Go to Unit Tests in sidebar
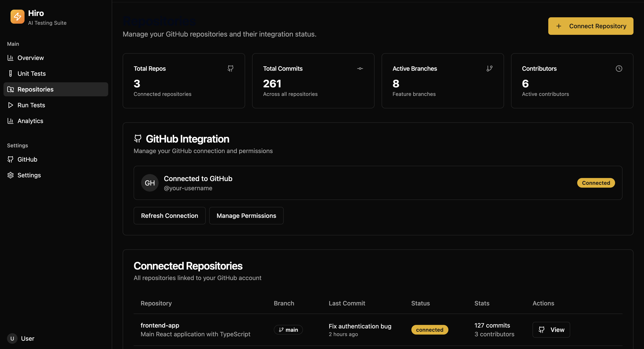The image size is (644, 349). click(x=32, y=73)
